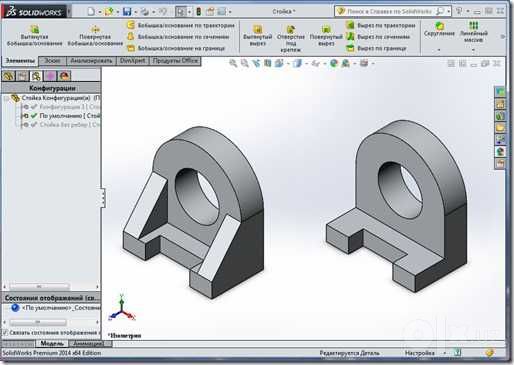514x365 pixels.
Task: Open the DimXpertManager panel tab
Action: tap(50, 76)
